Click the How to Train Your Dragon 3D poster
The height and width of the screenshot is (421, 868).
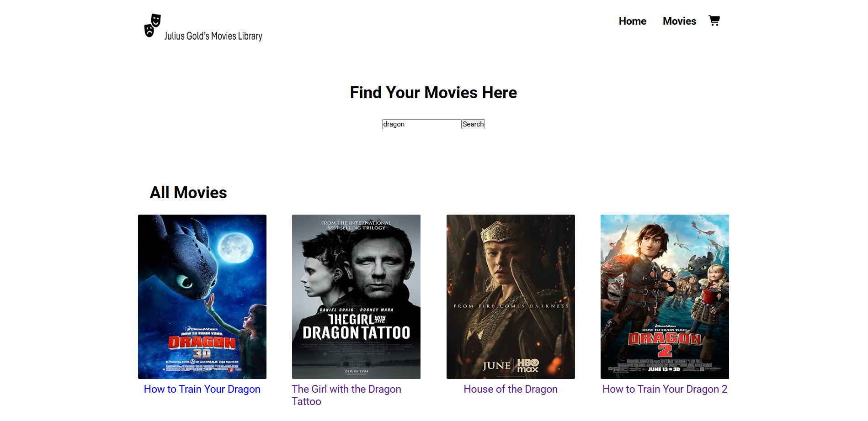202,296
